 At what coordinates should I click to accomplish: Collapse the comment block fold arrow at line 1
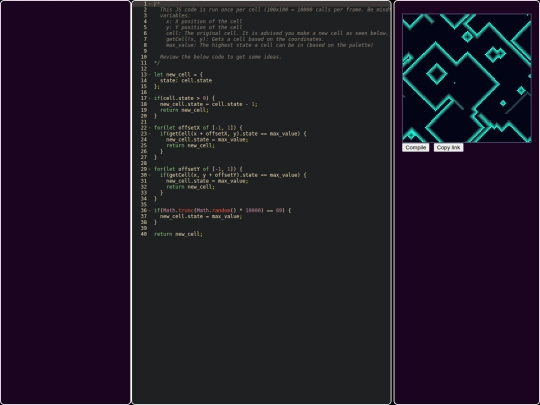point(149,4)
